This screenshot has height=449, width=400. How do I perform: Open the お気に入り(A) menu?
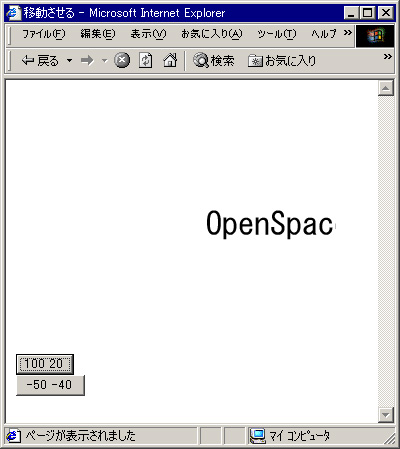pos(212,34)
